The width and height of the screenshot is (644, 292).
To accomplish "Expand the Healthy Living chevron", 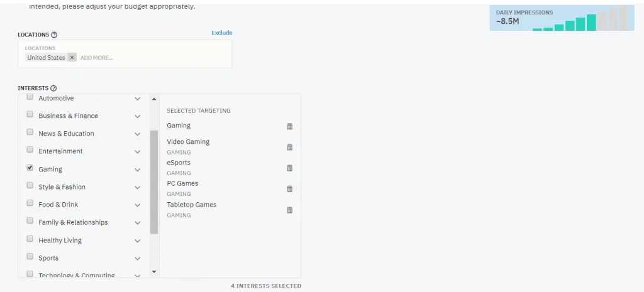I will (138, 241).
